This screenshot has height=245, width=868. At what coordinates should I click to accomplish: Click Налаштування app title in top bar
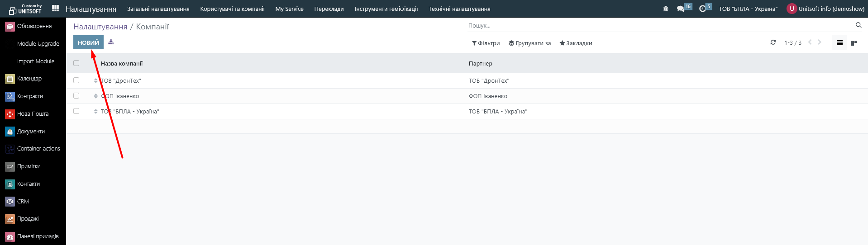[91, 9]
